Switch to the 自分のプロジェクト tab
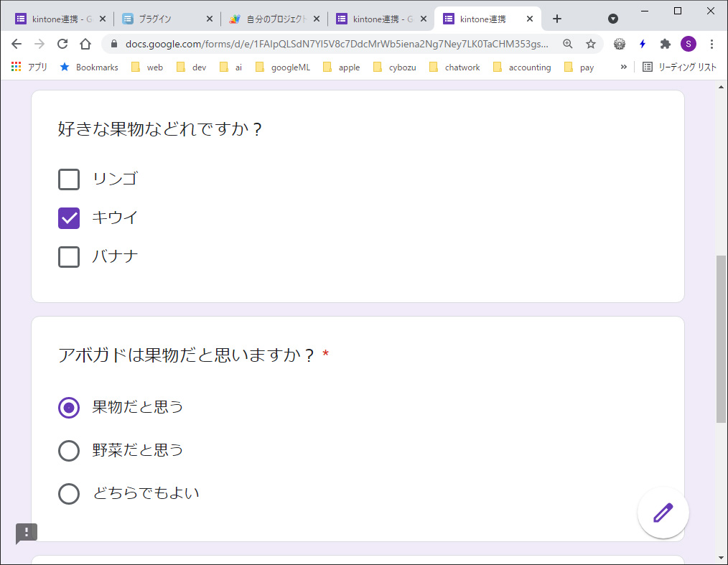The image size is (728, 565). tap(271, 19)
